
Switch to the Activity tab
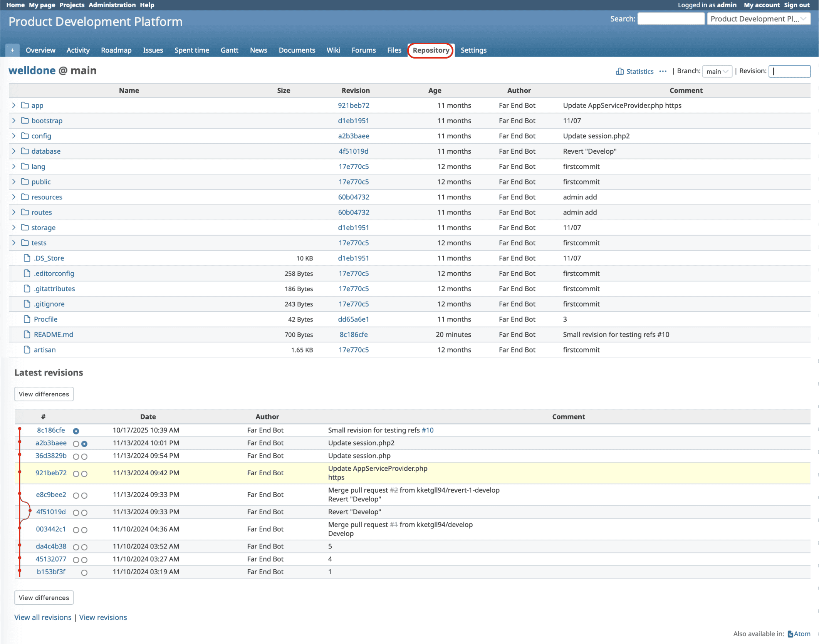pos(78,50)
